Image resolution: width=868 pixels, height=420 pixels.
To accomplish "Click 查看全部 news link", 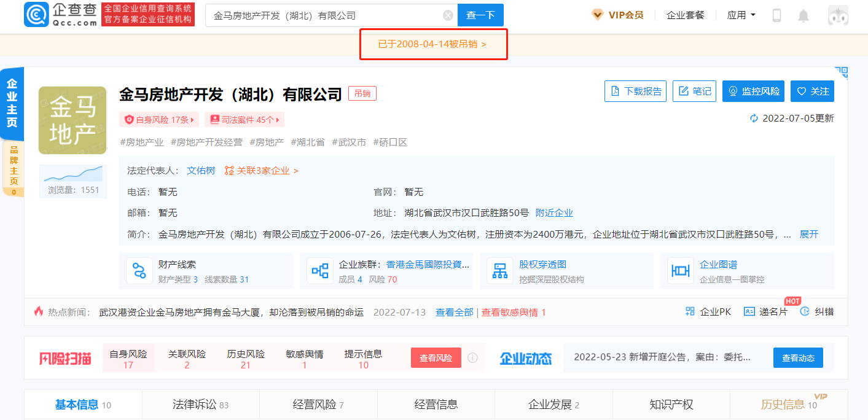I will click(455, 313).
